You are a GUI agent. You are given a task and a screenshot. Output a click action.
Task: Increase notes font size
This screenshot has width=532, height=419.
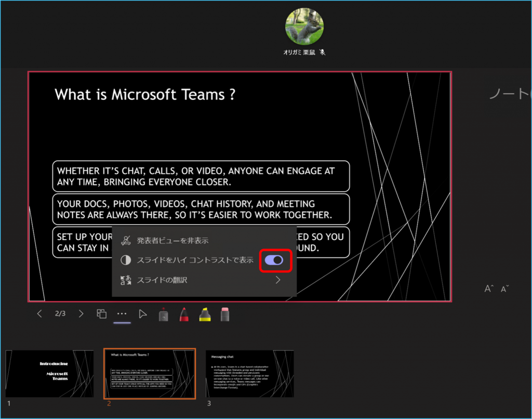pyautogui.click(x=488, y=289)
